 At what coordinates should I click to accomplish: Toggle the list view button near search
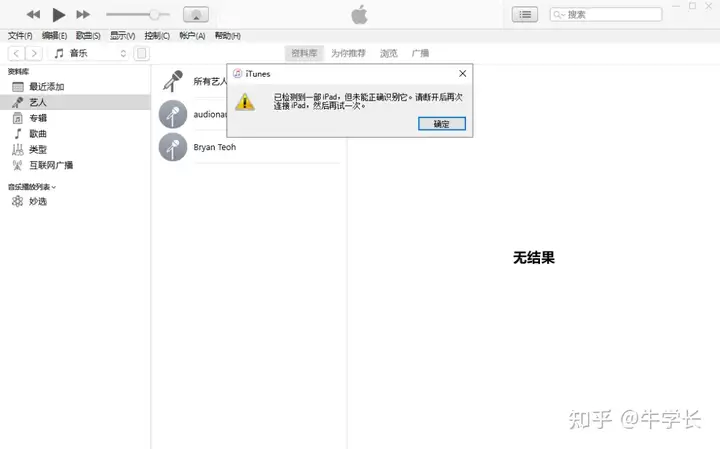point(525,15)
